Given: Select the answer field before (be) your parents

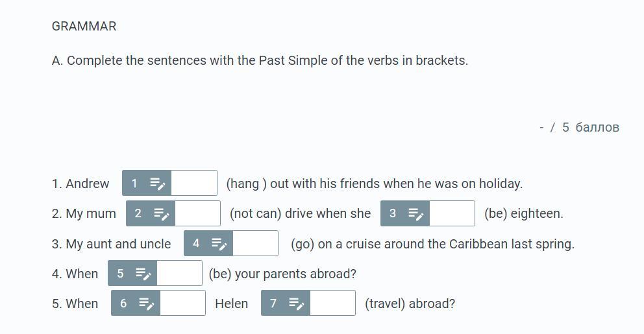Looking at the screenshot, I should pyautogui.click(x=179, y=273).
